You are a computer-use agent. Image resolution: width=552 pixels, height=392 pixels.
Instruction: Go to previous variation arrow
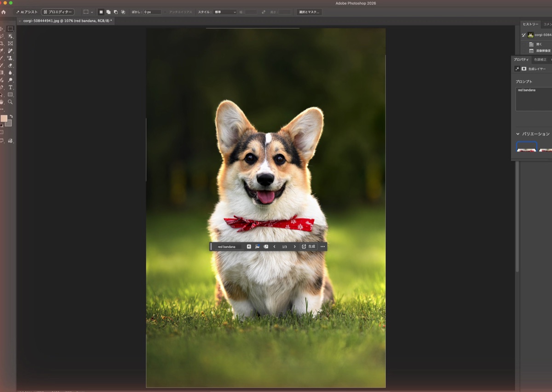tap(275, 247)
